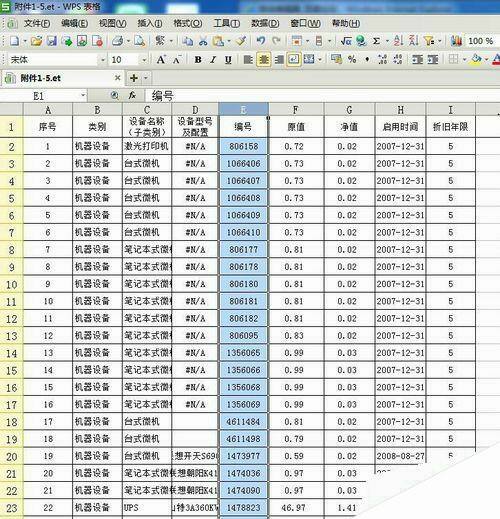Cut selection with the scissors icon

coord(203,41)
